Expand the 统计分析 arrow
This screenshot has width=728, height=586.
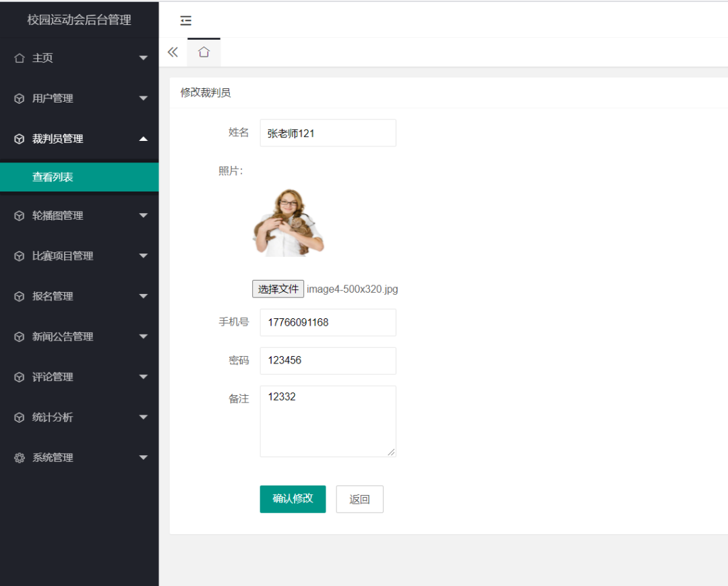[144, 417]
